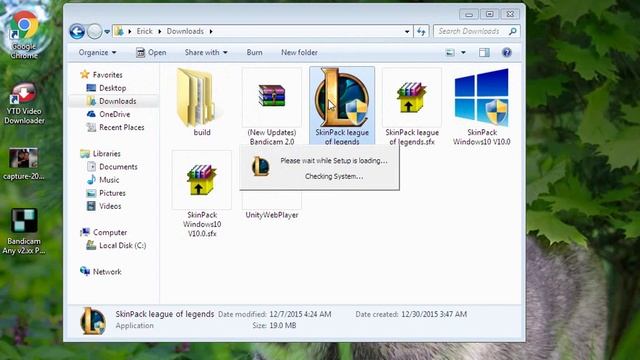The width and height of the screenshot is (640, 360).
Task: Refresh the Downloads folder view
Action: (421, 31)
